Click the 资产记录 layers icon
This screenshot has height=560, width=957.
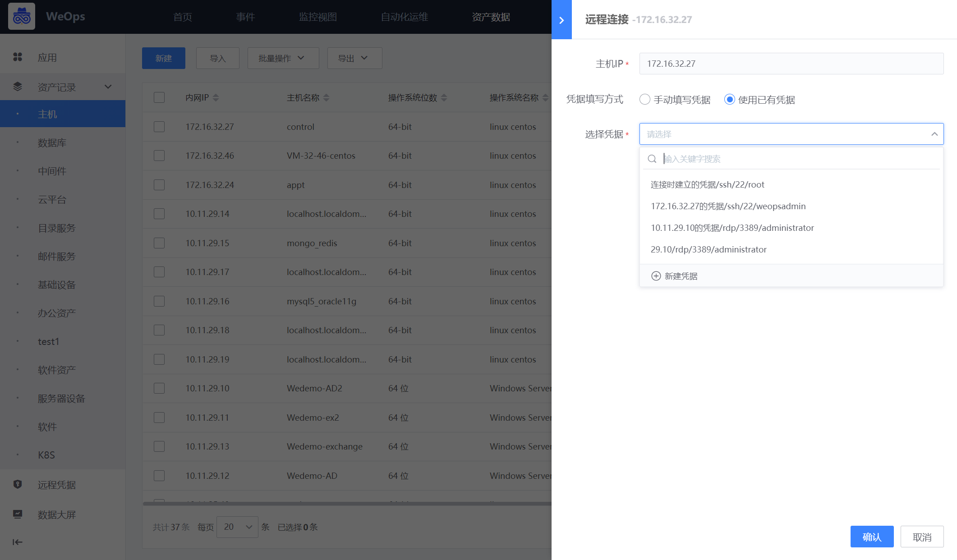[18, 86]
